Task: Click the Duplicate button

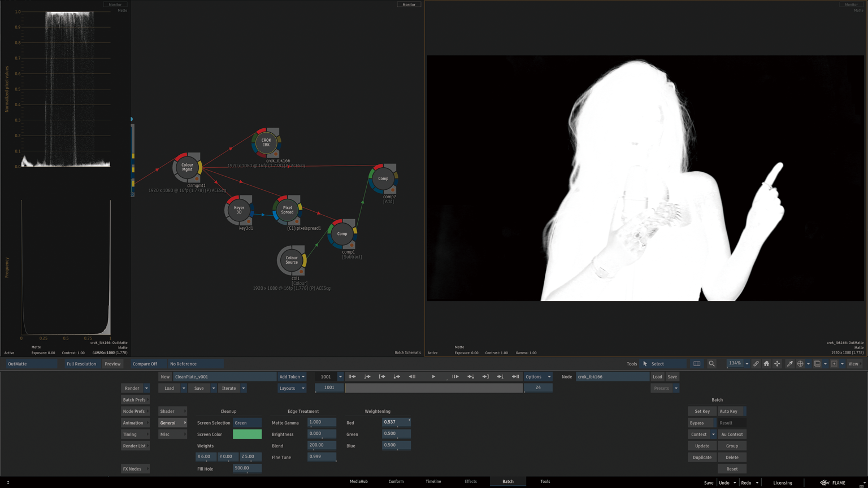Action: pyautogui.click(x=702, y=457)
